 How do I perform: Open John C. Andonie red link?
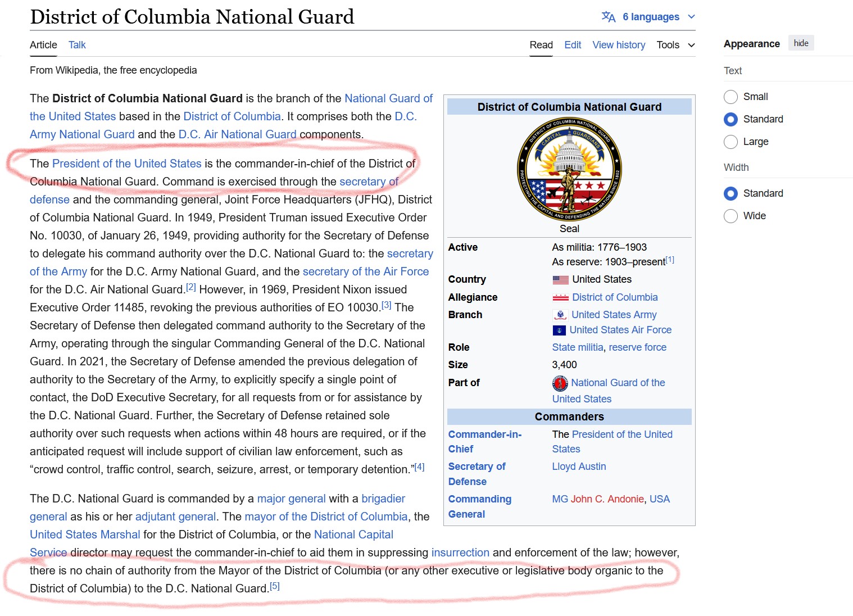[607, 499]
